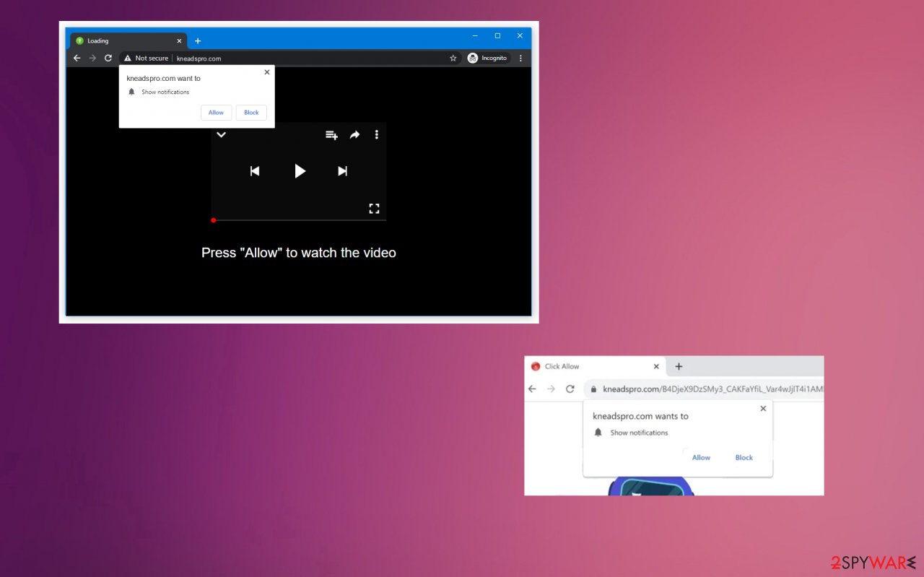Skip to the next video track
The image size is (924, 577).
tap(342, 171)
